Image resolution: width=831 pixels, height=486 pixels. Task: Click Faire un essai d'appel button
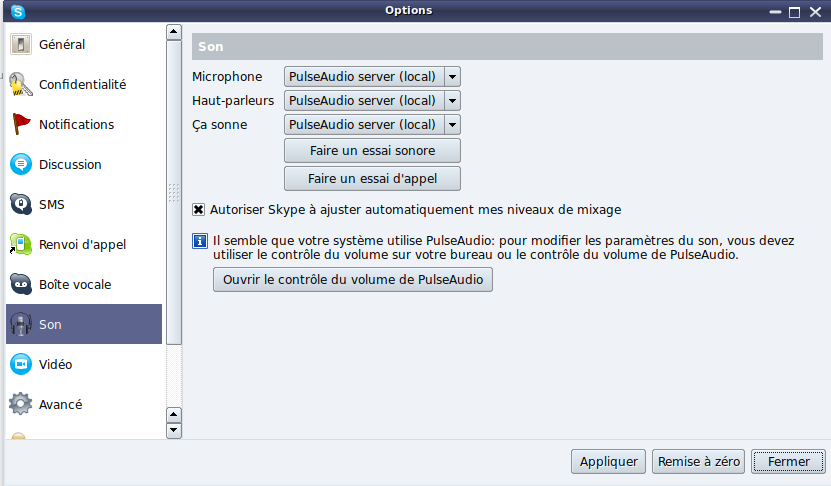pyautogui.click(x=372, y=179)
